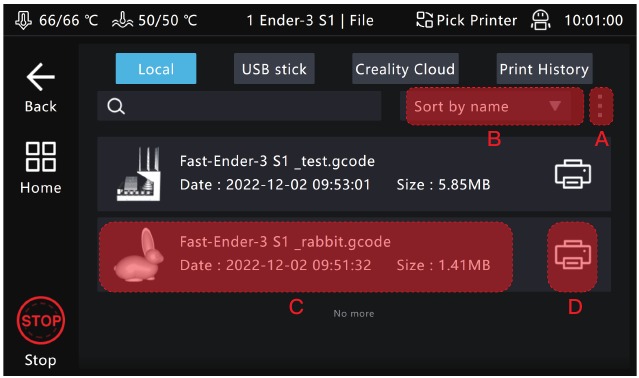This screenshot has height=378, width=639.
Task: Click the search magnifier icon
Action: click(x=116, y=106)
